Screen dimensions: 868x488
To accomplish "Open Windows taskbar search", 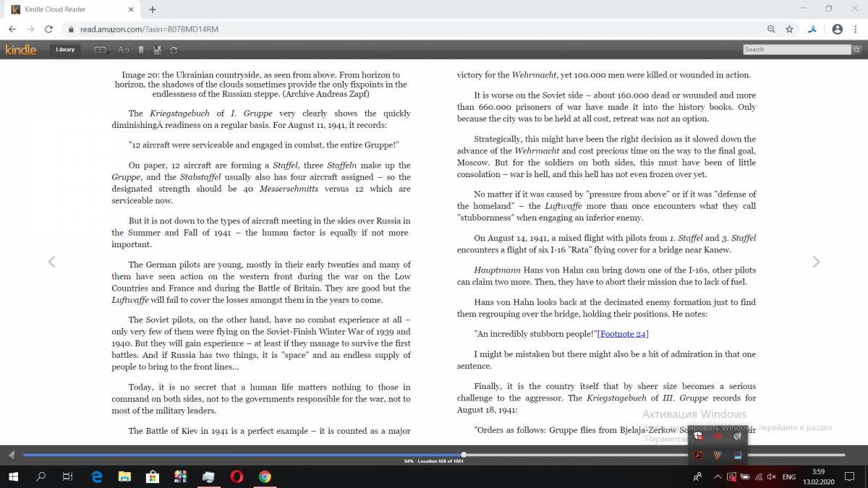I will (41, 476).
